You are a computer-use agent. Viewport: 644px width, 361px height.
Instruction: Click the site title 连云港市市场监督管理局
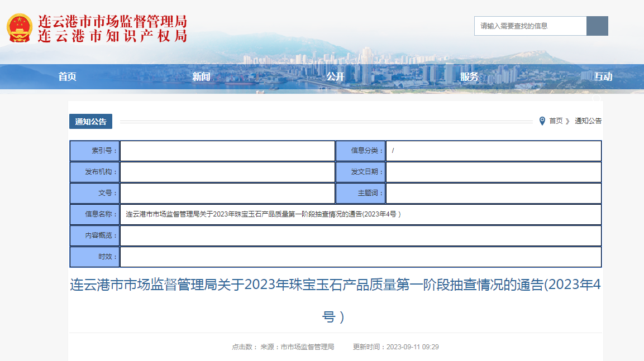click(112, 21)
